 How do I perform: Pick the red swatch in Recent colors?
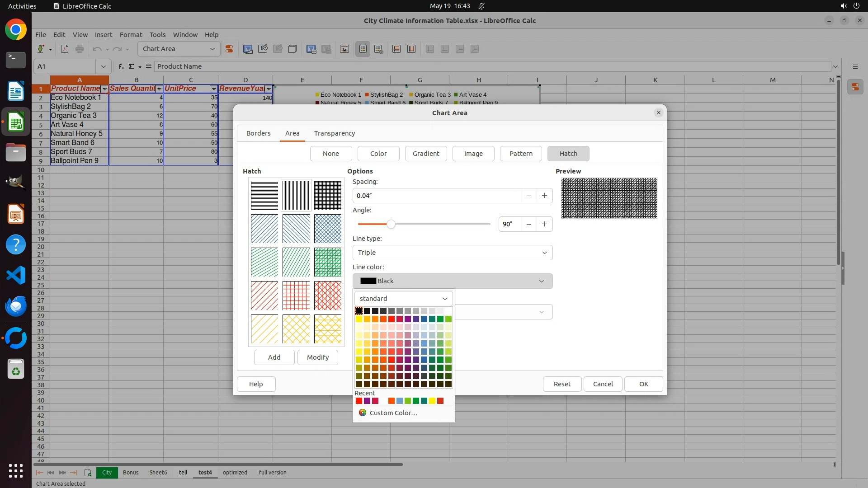(x=359, y=401)
